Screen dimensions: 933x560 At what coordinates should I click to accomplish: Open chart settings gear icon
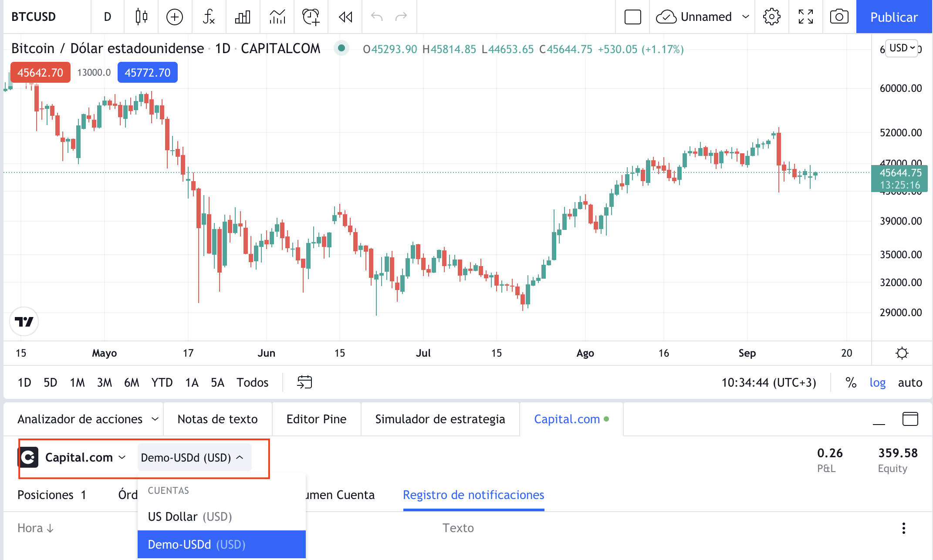pos(771,17)
